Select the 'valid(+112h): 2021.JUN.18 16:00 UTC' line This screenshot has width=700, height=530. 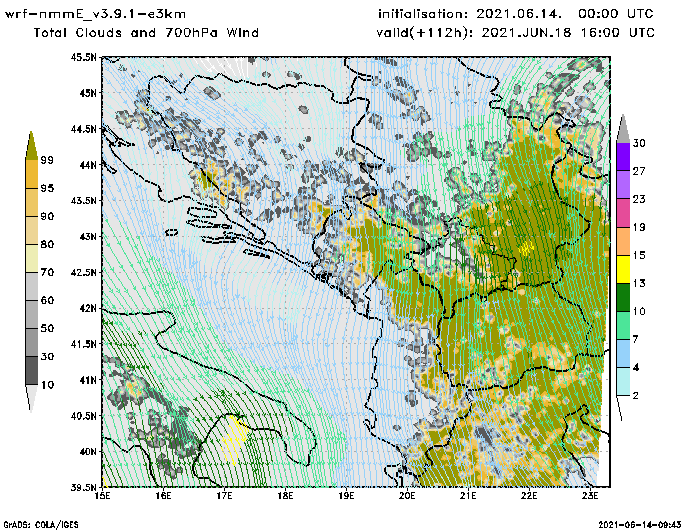tap(515, 33)
